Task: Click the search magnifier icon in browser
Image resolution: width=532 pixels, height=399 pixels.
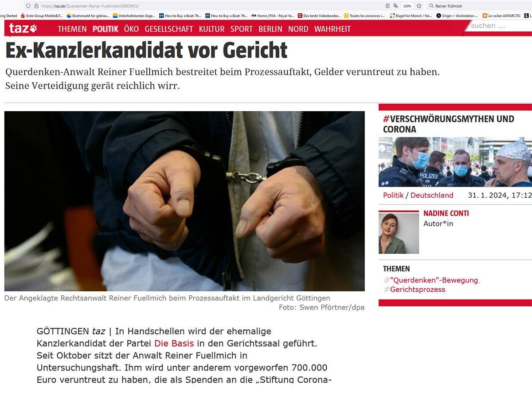Action: click(431, 6)
